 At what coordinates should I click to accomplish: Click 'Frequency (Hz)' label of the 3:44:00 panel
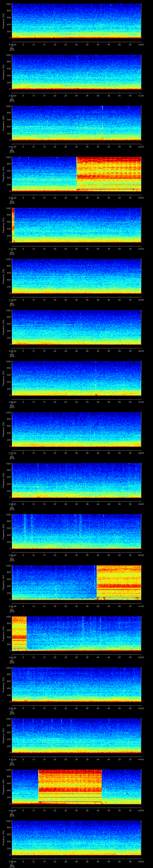point(3,787)
